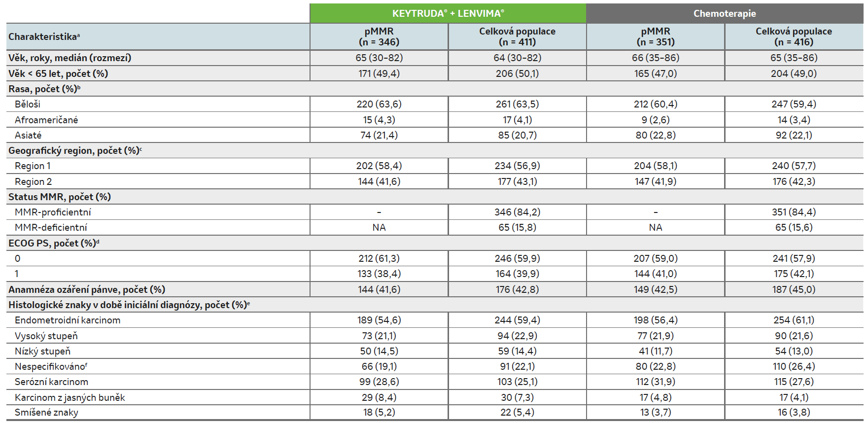
Task: Click the Věk, roky, medián row label
Action: pos(69,58)
